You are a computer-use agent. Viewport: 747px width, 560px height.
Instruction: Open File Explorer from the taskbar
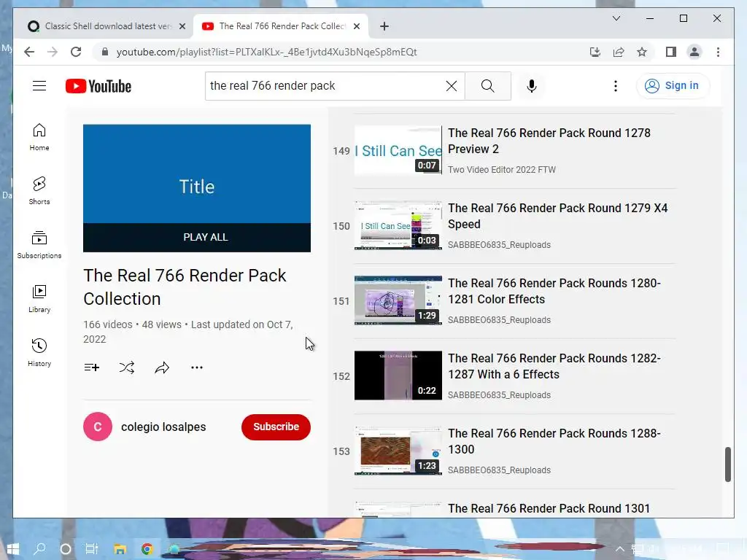(120, 549)
